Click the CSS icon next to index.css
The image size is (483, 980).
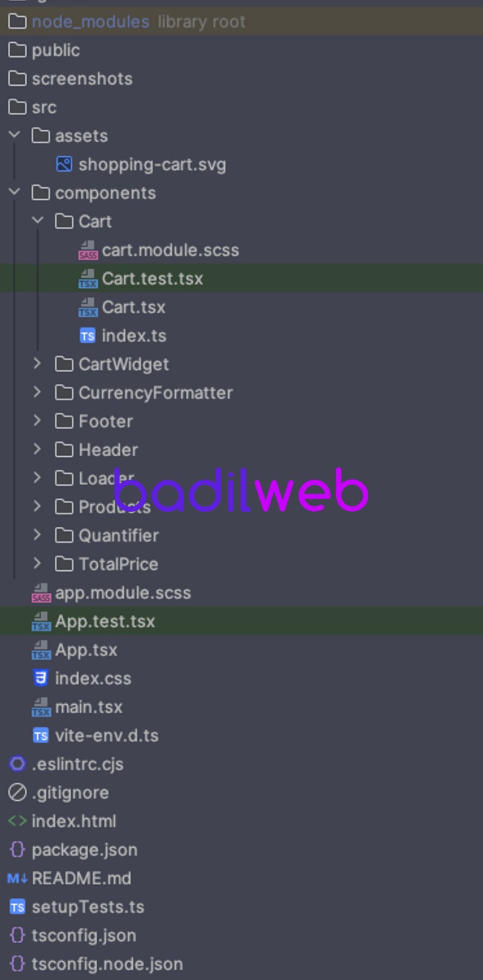click(40, 678)
